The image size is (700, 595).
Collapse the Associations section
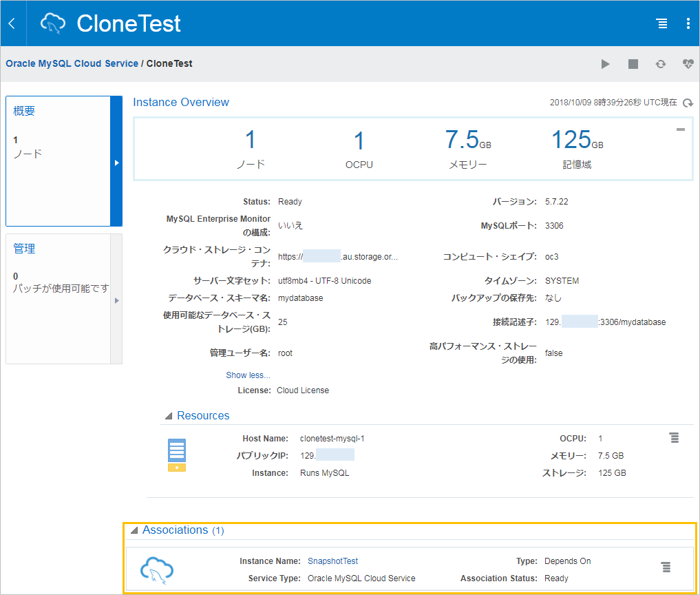click(x=134, y=530)
